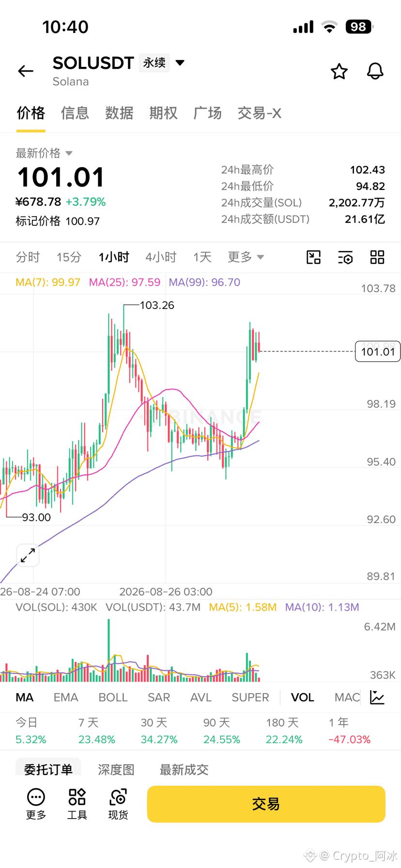Select the 15分 timeframe
Viewport: 401px width, 868px height.
pos(69,257)
